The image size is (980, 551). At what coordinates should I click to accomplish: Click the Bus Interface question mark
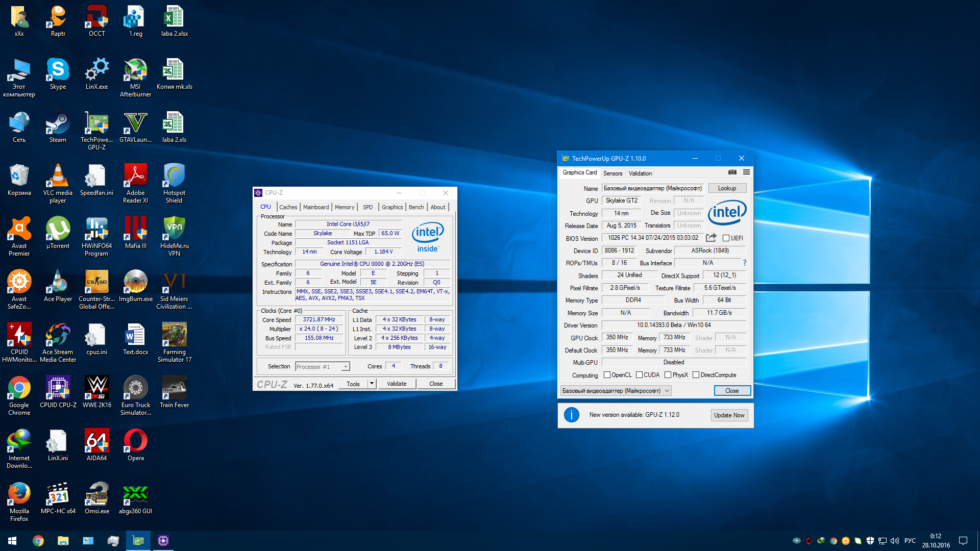click(x=744, y=263)
